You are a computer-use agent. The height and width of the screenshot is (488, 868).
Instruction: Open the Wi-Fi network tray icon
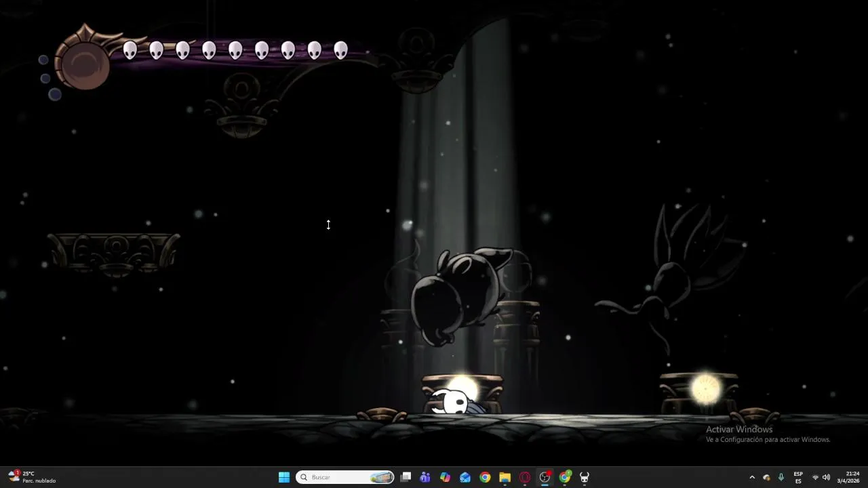[x=815, y=477]
